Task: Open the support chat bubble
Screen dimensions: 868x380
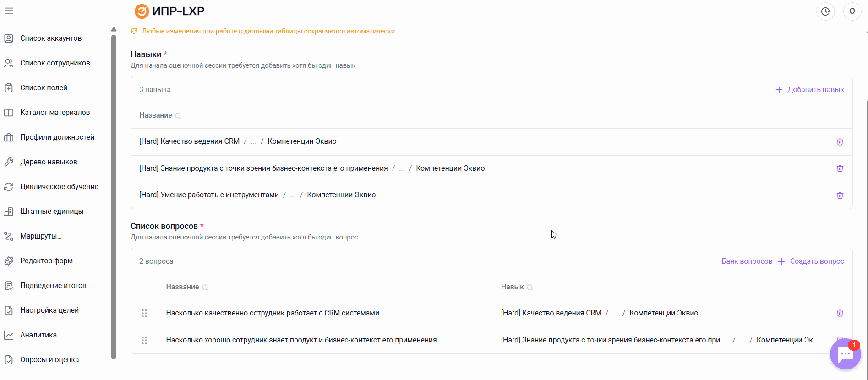Action: coord(845,354)
